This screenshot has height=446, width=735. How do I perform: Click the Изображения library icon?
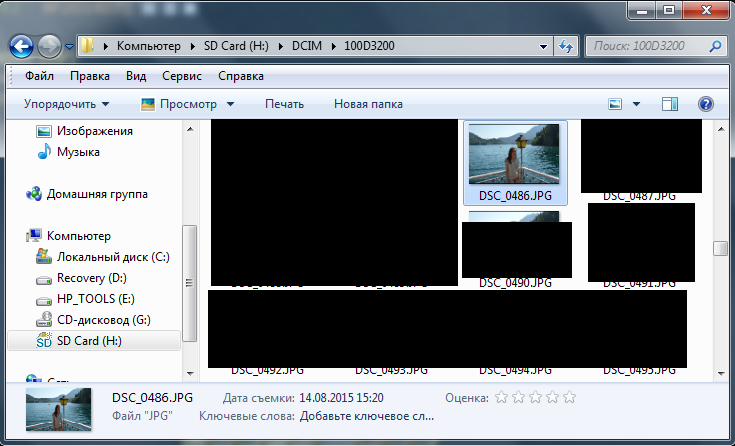(x=44, y=131)
